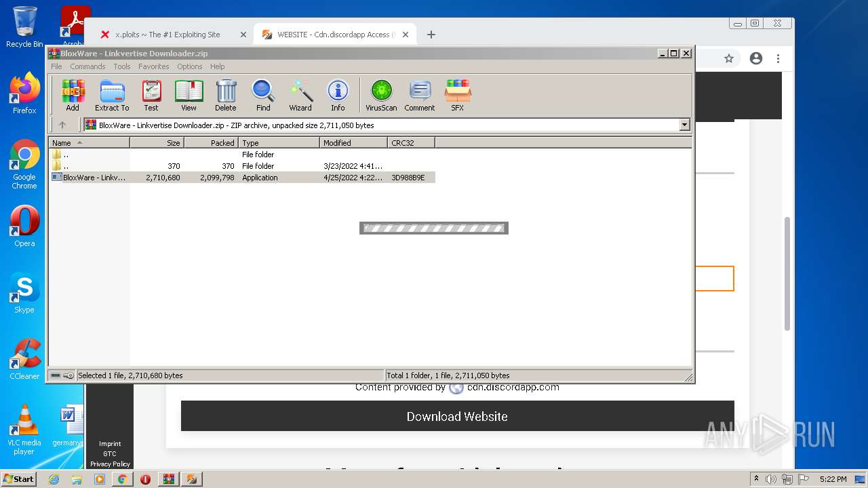Viewport: 868px width, 488px height.
Task: Sort by Size column header
Action: (157, 143)
